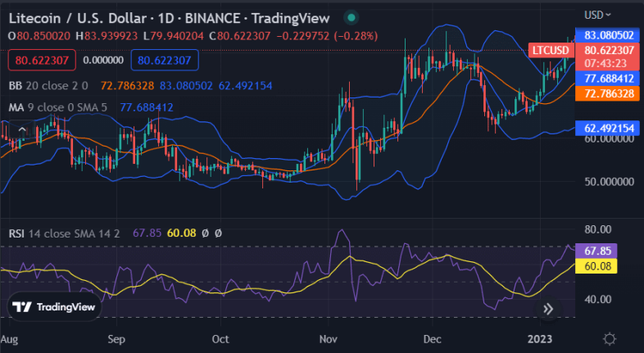Open chart settings gear icon
The width and height of the screenshot is (644, 353).
[x=610, y=339]
